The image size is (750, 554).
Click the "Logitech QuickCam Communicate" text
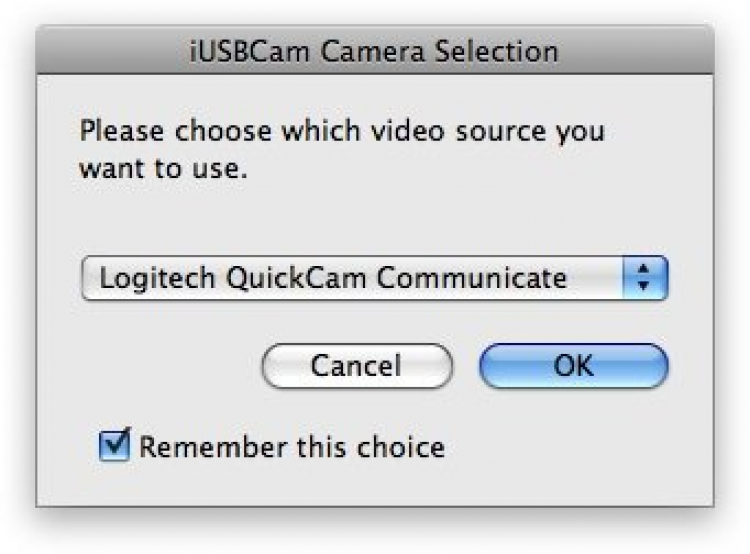pos(332,278)
